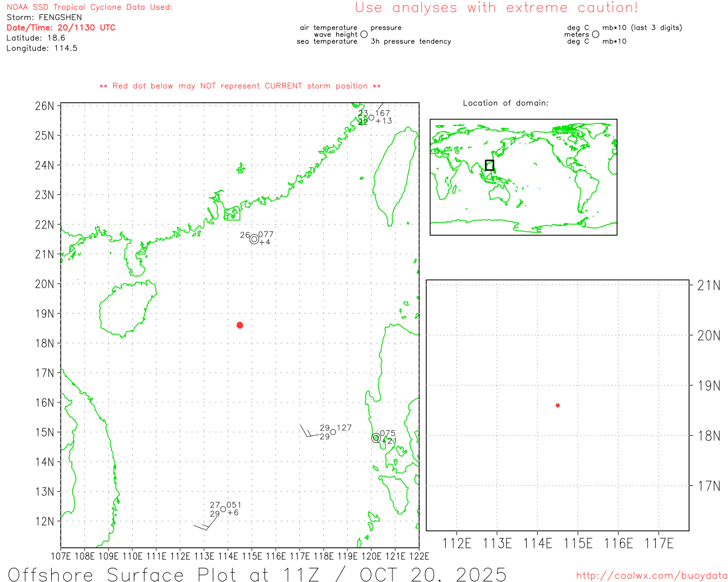
Task: Open the coolwx.com/buoydata link
Action: coord(651,576)
